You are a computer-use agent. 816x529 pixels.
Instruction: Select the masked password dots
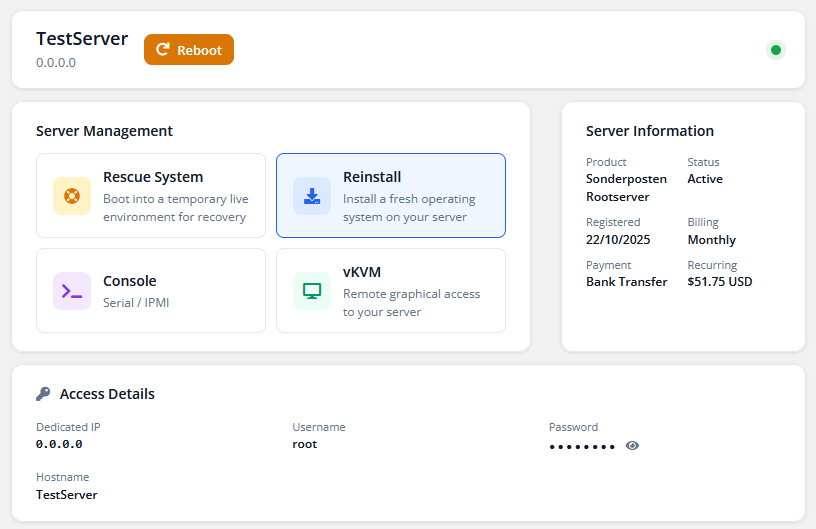pyautogui.click(x=582, y=447)
